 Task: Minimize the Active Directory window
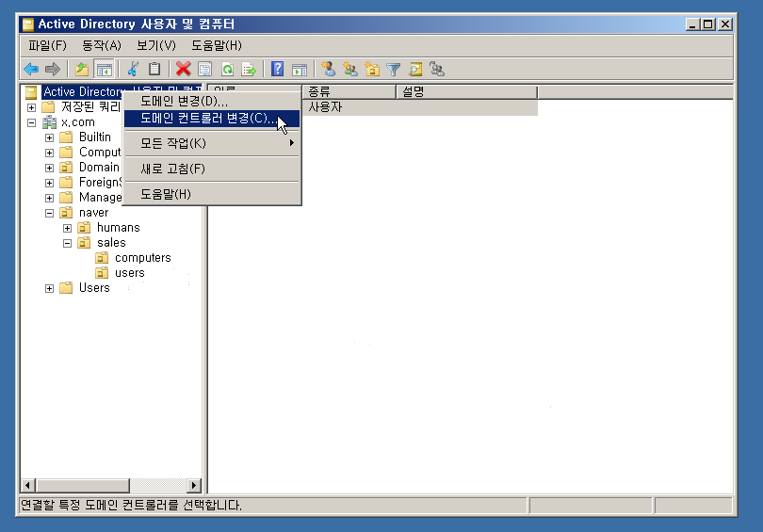(x=693, y=24)
